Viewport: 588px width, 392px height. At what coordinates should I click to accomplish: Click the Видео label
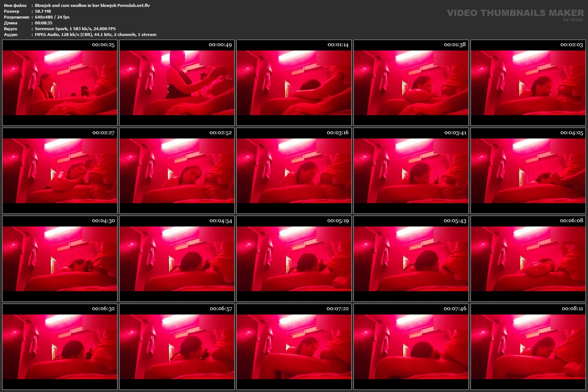point(11,29)
